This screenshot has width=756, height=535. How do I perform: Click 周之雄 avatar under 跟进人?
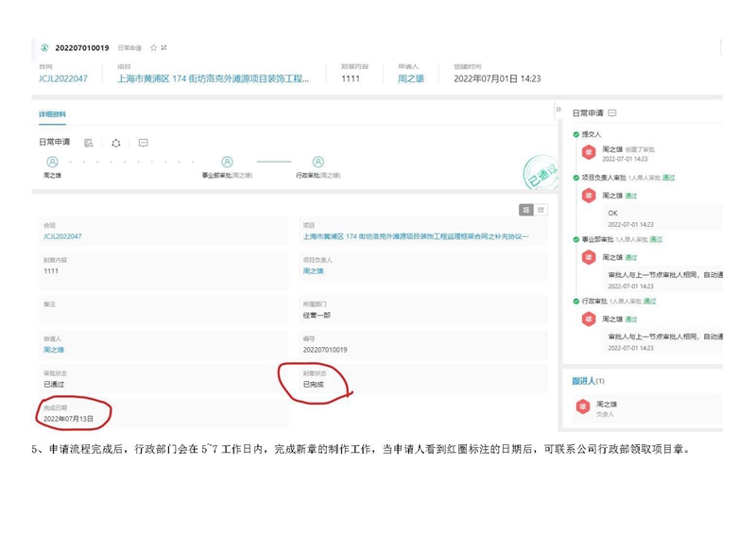click(583, 406)
